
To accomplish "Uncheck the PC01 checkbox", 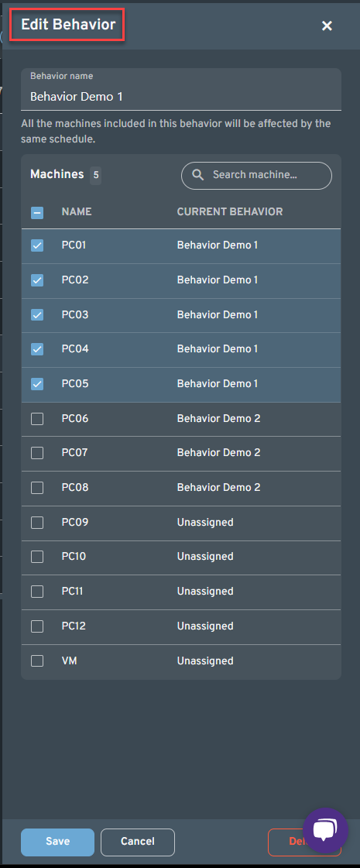I will point(37,245).
